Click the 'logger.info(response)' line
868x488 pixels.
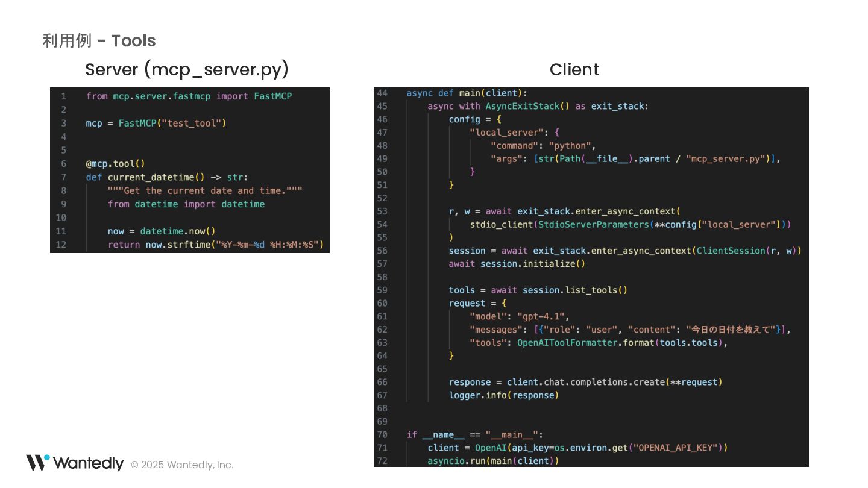tap(504, 396)
